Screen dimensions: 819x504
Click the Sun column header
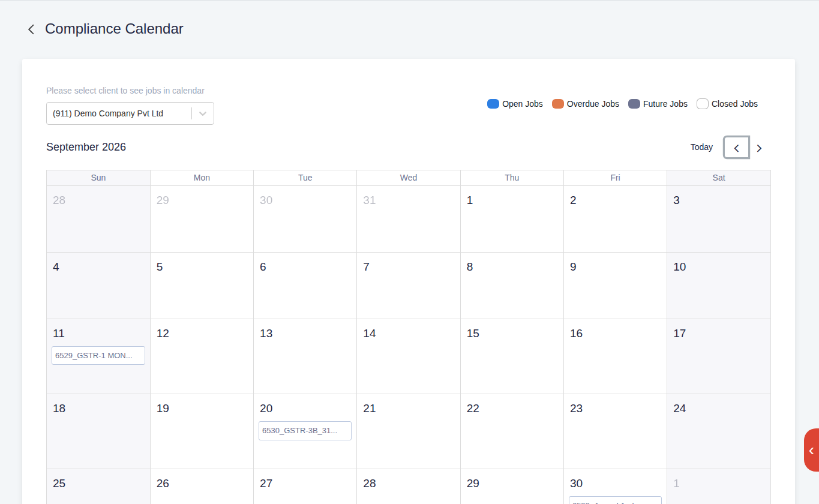[x=98, y=178]
